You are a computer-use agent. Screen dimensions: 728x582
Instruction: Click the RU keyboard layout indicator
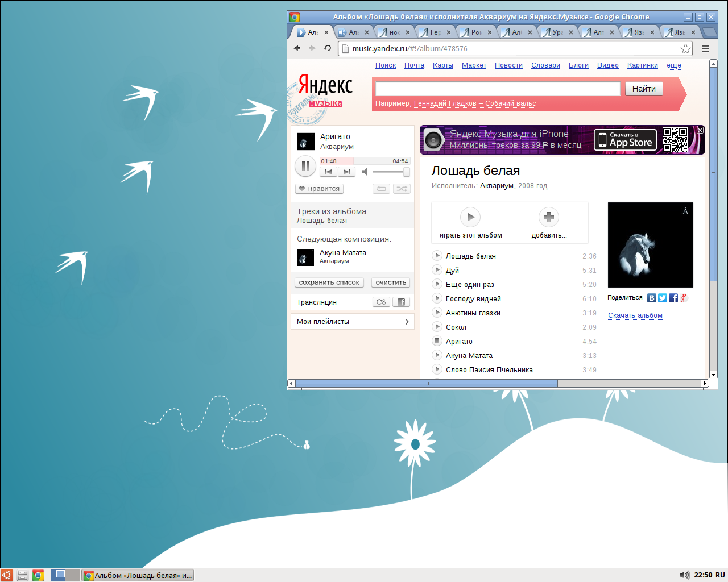(x=720, y=575)
